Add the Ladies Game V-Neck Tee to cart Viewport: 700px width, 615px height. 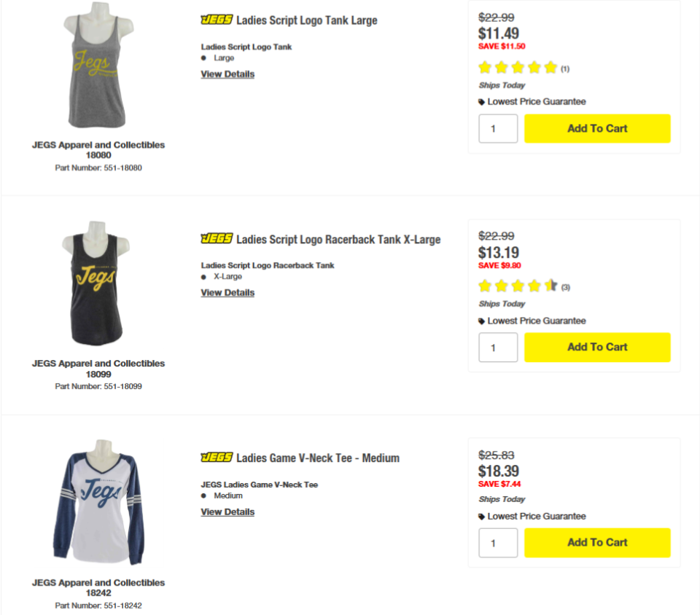[x=597, y=542]
